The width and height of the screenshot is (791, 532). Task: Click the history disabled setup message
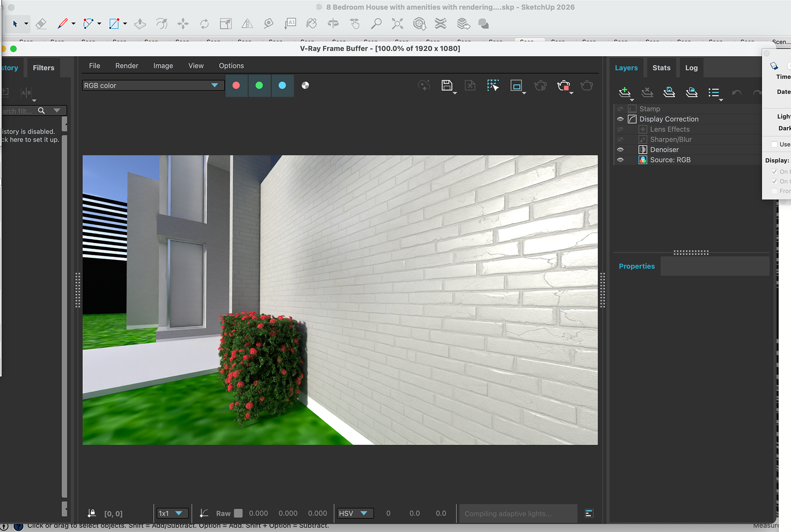click(30, 136)
